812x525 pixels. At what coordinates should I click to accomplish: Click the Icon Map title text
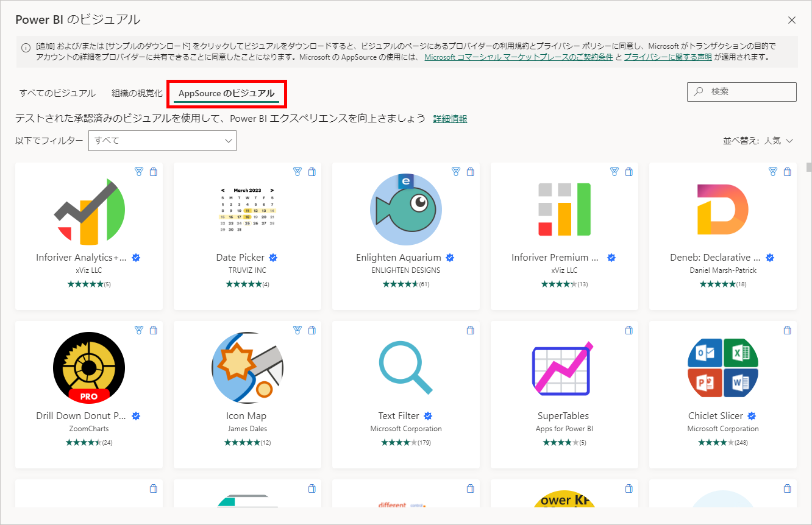tap(246, 416)
